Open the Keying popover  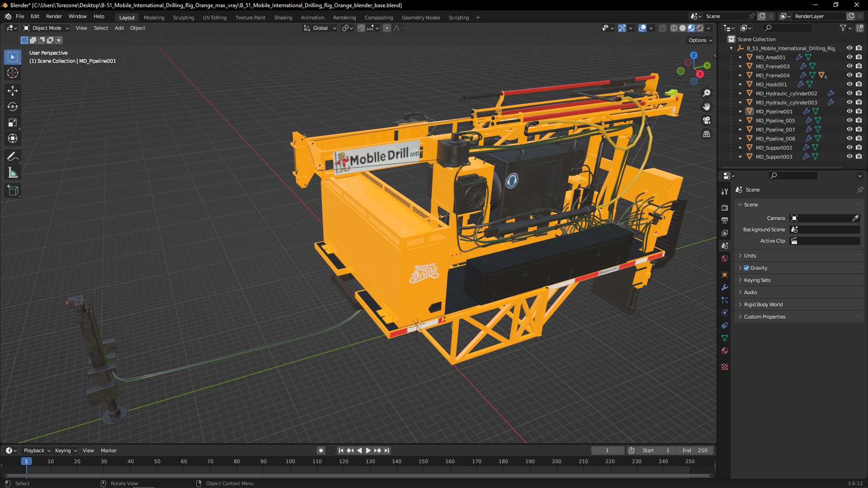tap(66, 450)
